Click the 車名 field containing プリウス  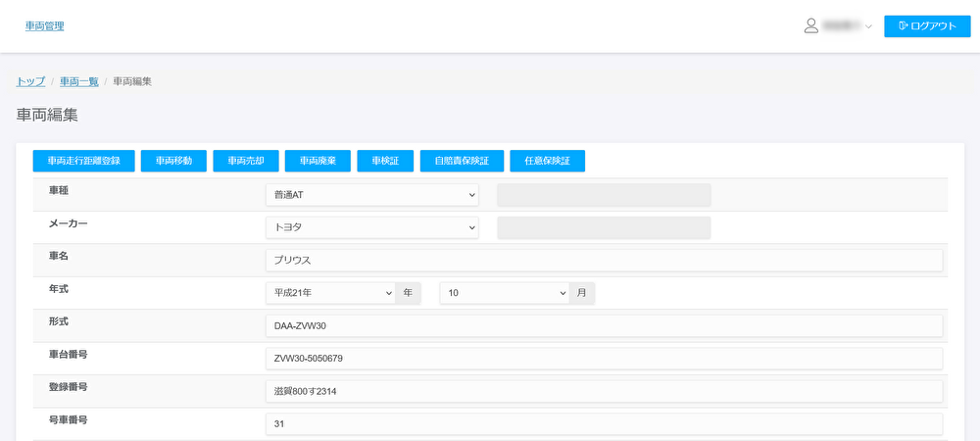coord(603,261)
